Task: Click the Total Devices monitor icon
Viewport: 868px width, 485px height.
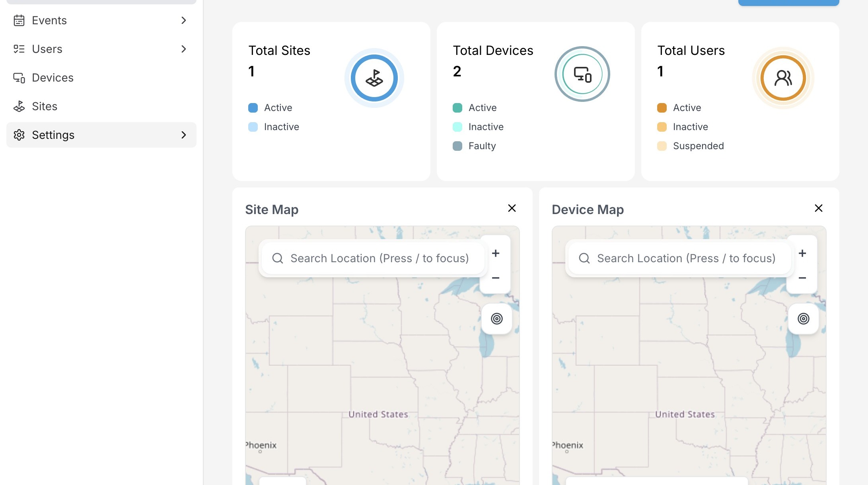Action: click(582, 74)
